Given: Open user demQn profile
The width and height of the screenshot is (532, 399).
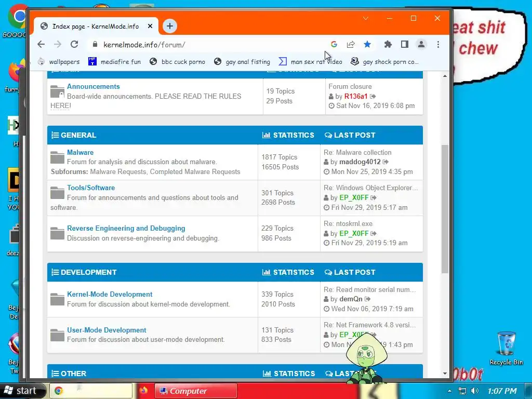Looking at the screenshot, I should pyautogui.click(x=351, y=299).
